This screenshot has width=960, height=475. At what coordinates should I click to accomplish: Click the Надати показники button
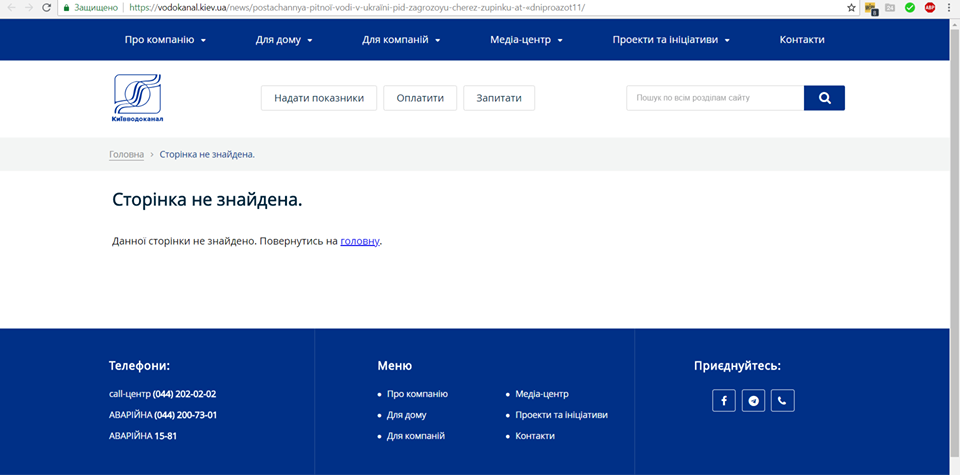(x=319, y=98)
